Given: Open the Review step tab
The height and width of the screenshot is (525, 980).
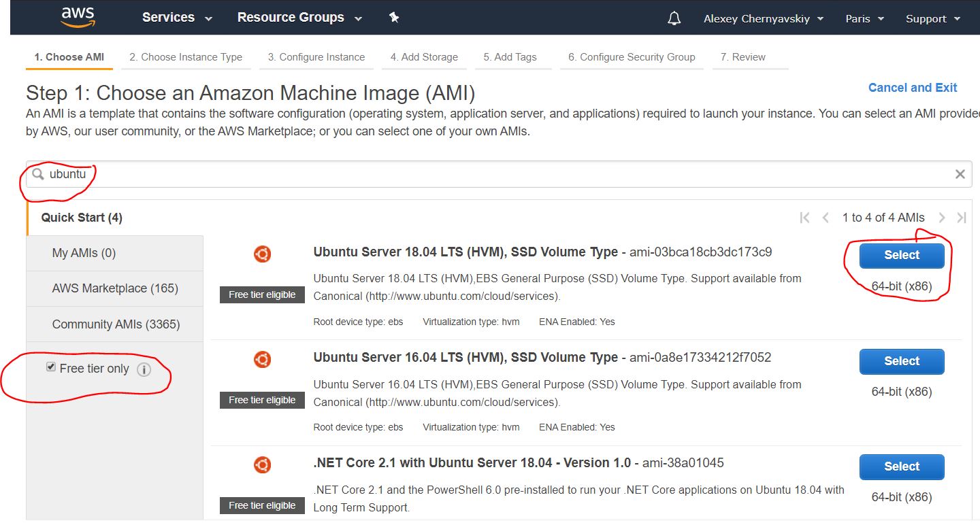Looking at the screenshot, I should coord(742,58).
